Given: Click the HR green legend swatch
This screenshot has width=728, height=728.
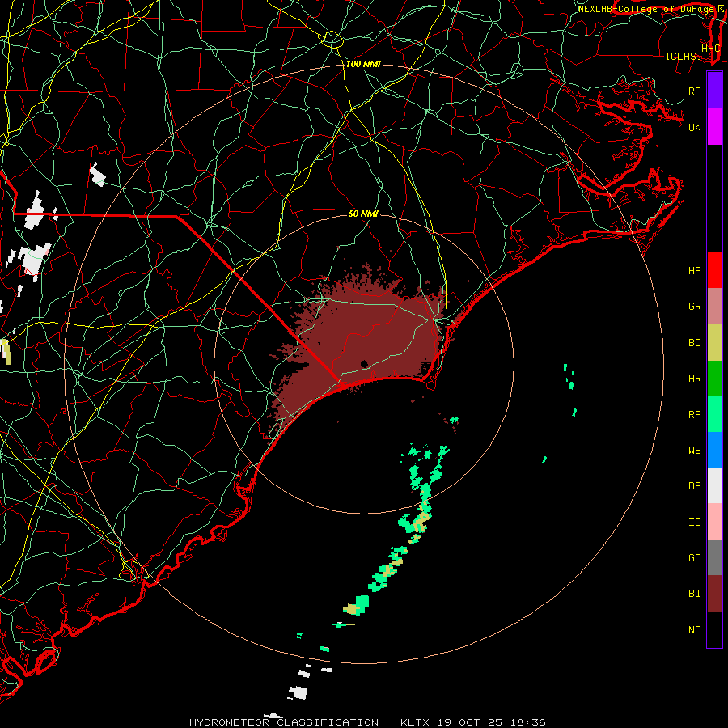Looking at the screenshot, I should pos(714,379).
